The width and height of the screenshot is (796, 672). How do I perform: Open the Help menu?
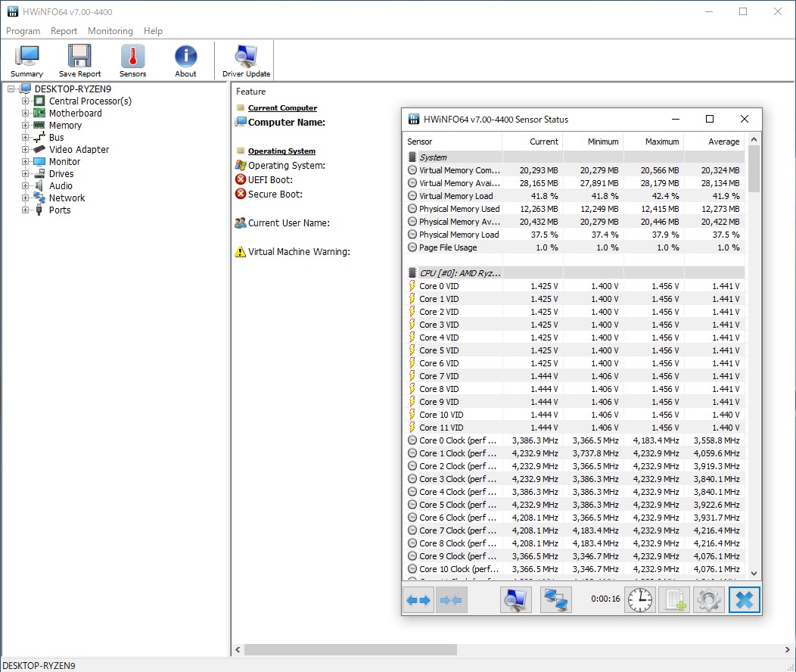pyautogui.click(x=153, y=31)
